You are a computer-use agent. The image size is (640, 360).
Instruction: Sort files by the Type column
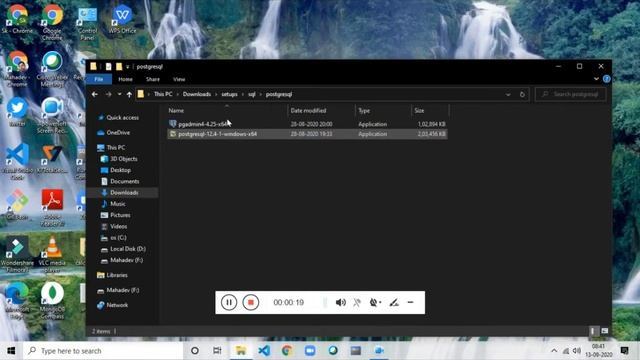click(x=383, y=111)
